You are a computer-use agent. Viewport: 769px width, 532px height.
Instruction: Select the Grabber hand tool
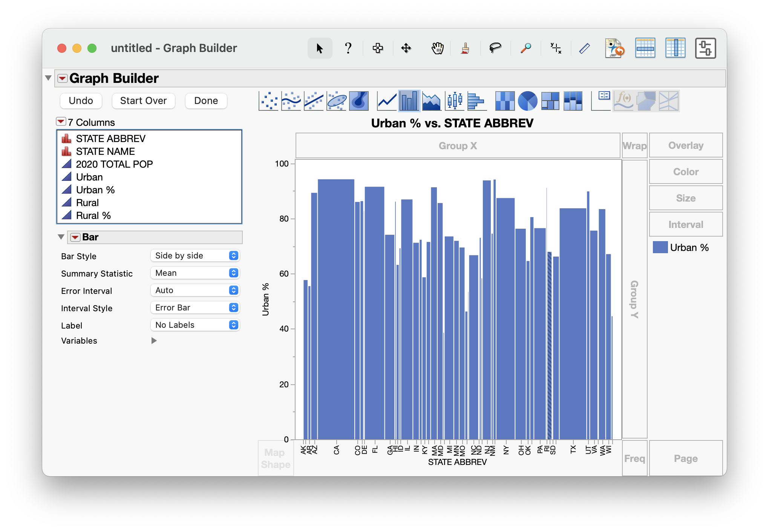(x=437, y=48)
